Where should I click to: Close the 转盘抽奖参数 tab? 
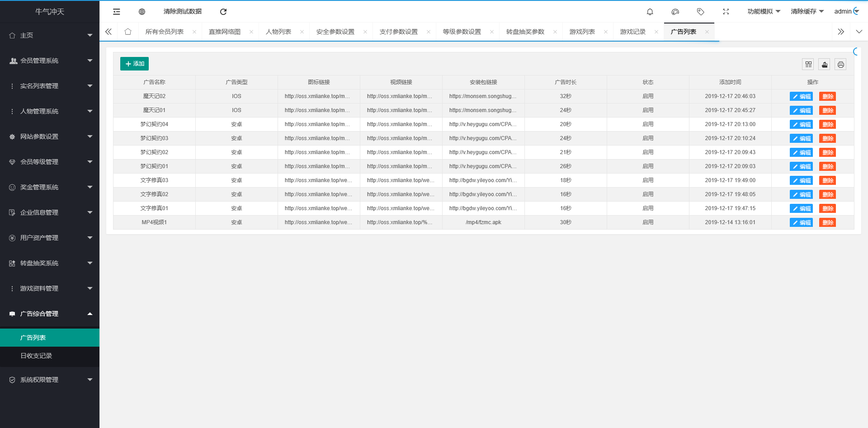[x=555, y=32]
